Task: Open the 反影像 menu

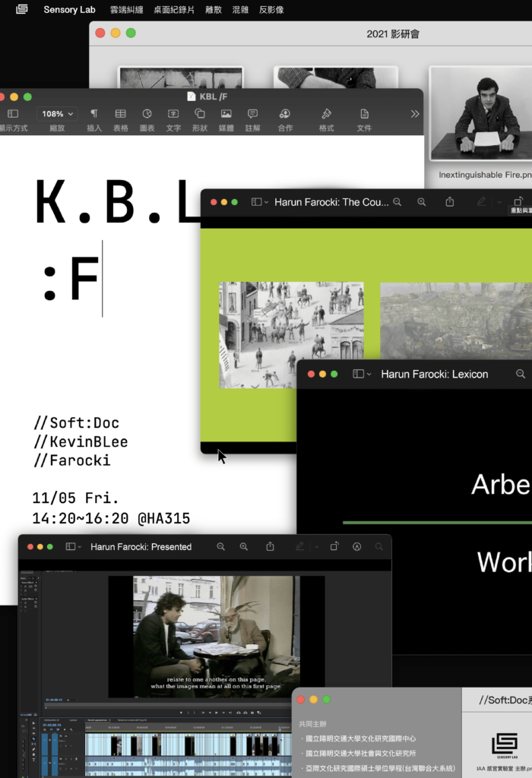Action: tap(271, 10)
